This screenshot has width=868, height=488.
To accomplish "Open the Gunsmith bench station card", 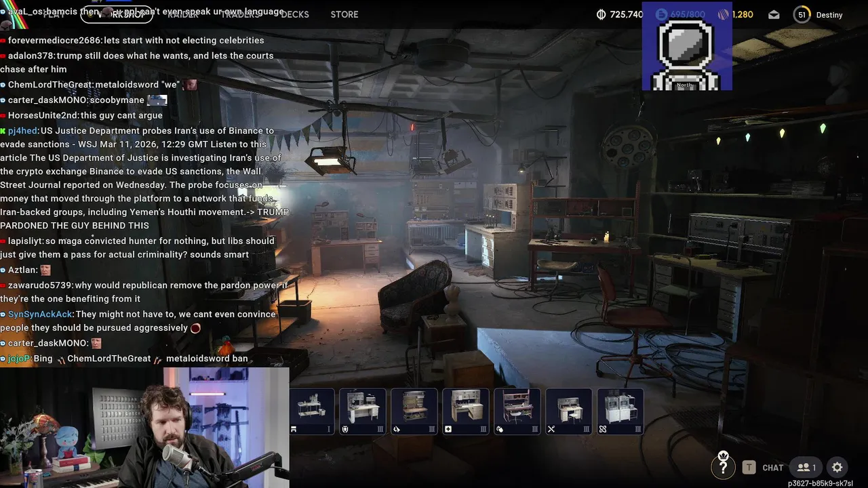I will coord(414,411).
